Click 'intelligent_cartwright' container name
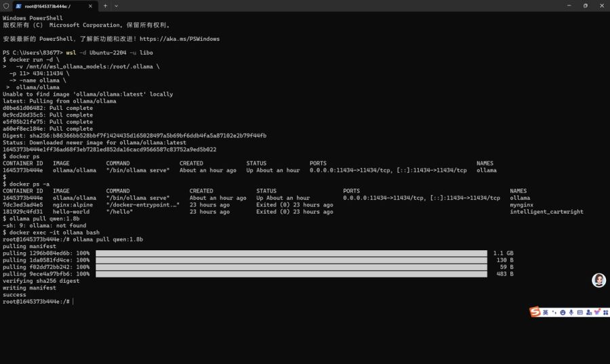 546,212
